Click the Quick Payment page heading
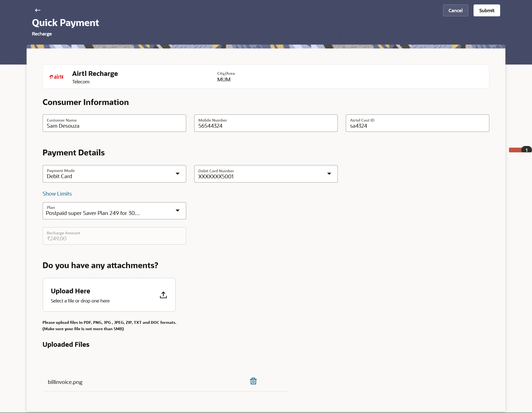This screenshot has width=532, height=413. tap(65, 23)
